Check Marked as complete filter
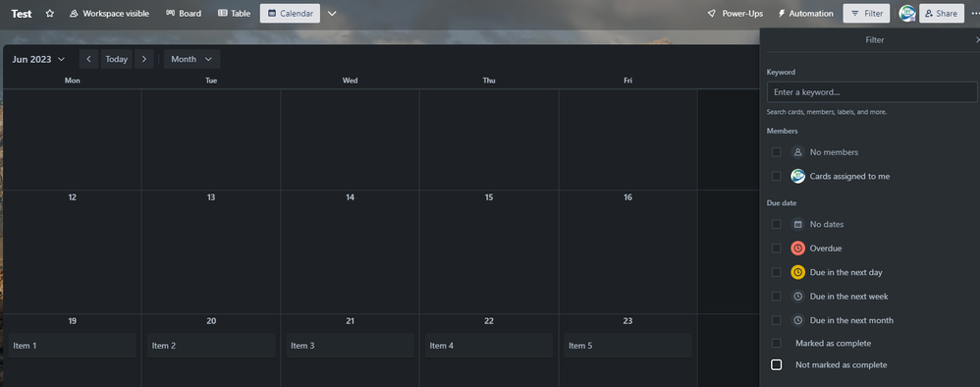 pos(777,343)
